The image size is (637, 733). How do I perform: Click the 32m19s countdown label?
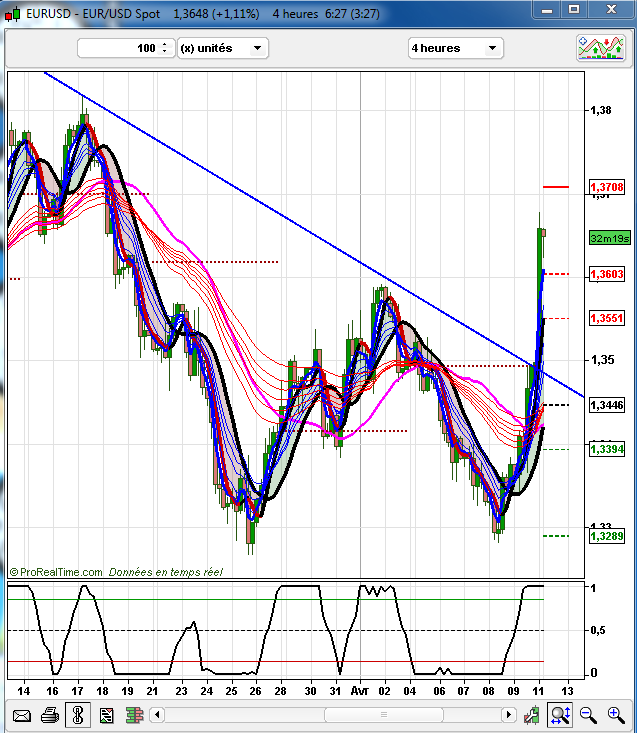tap(610, 238)
